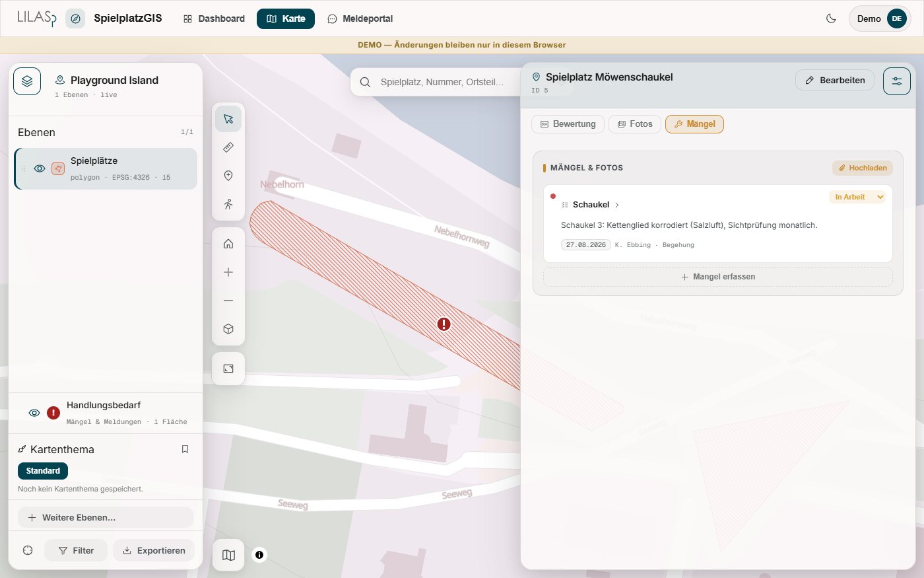Select the Spielplätze layer name

coord(94,161)
